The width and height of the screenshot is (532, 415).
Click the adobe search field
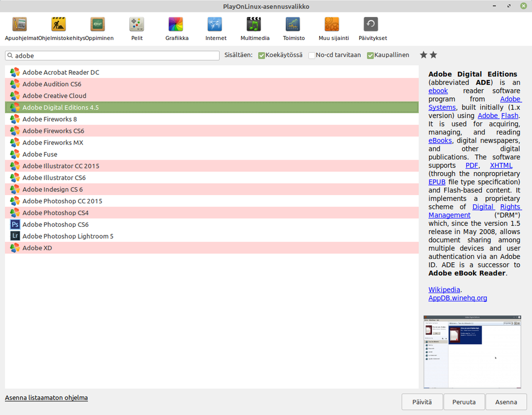112,56
